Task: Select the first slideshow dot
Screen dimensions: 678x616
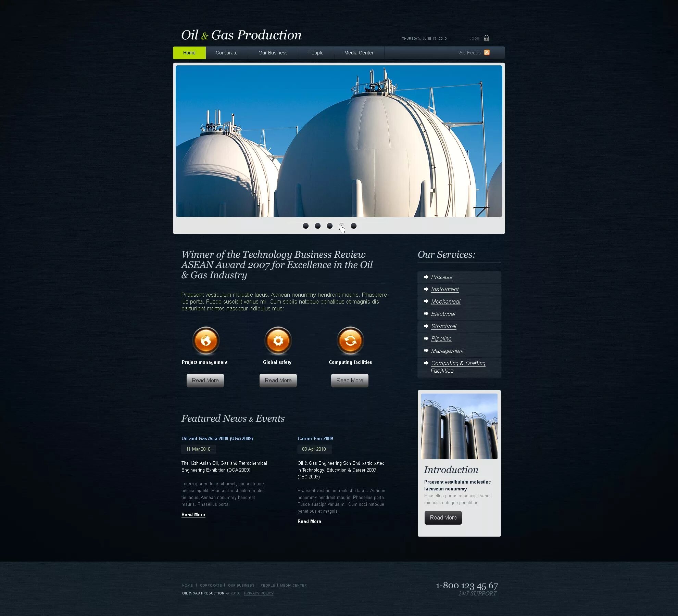Action: tap(306, 226)
